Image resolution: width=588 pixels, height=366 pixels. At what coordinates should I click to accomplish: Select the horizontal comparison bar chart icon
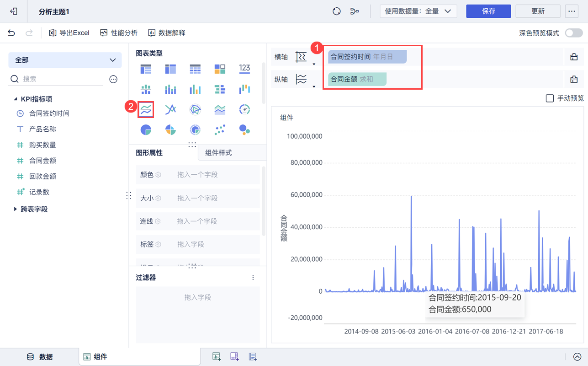click(220, 89)
